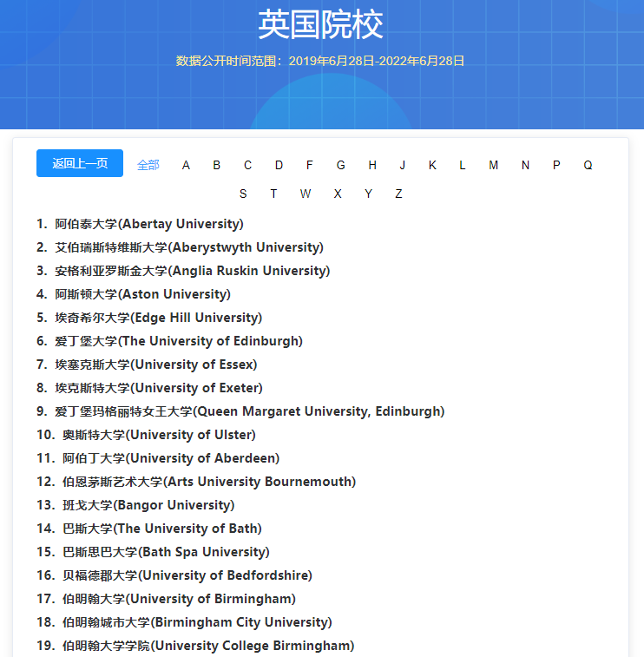Screen dimensions: 644x657
Task: Filter universities by letter W
Action: pyautogui.click(x=306, y=194)
